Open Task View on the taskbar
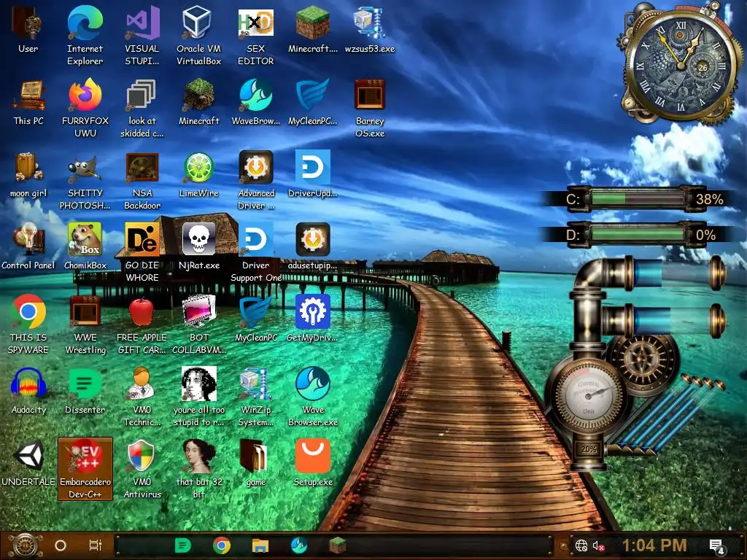The width and height of the screenshot is (747, 560). tap(96, 545)
